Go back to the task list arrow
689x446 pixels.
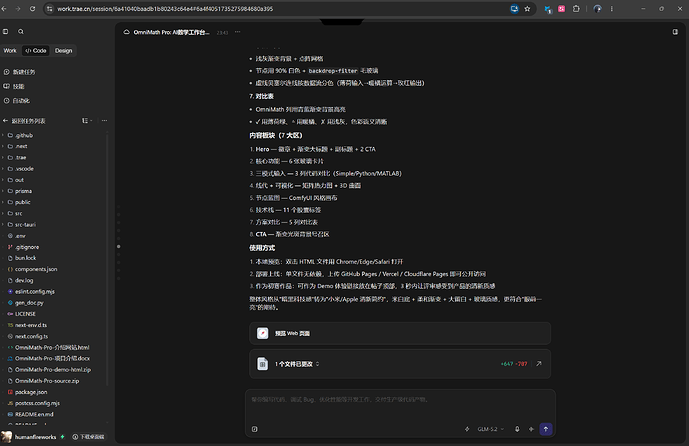pos(5,121)
